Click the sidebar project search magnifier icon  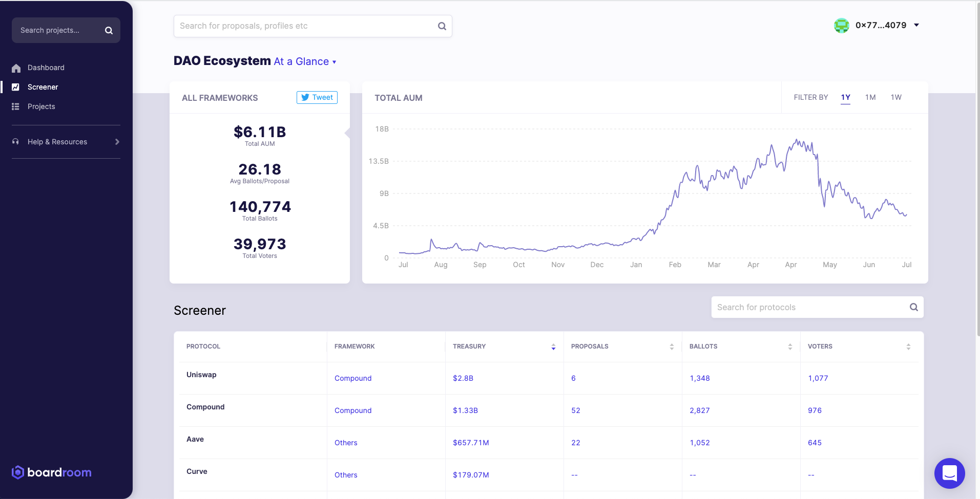tap(109, 31)
